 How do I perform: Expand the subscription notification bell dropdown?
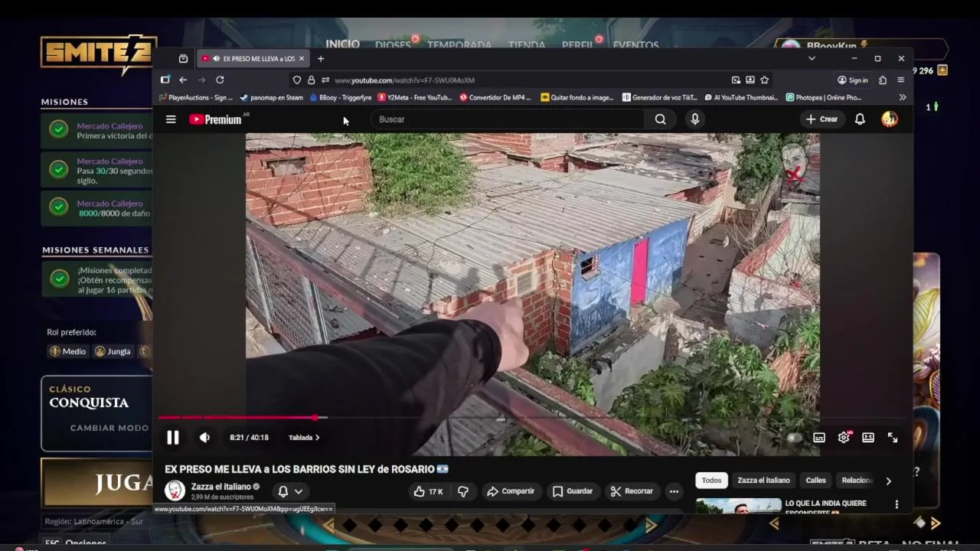click(290, 491)
